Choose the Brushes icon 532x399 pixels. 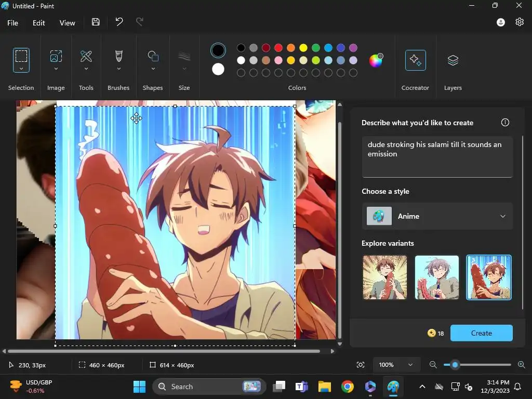119,56
